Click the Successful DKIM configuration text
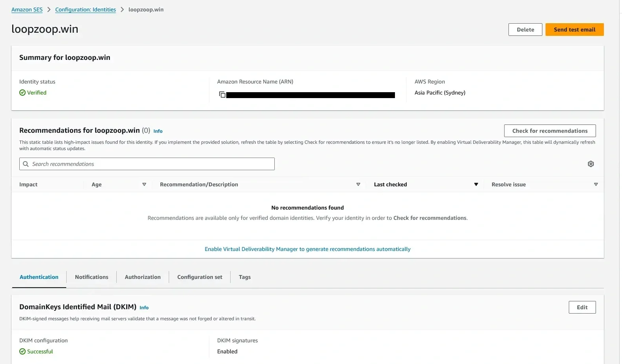Viewport: 622px width, 364px height. [40, 351]
